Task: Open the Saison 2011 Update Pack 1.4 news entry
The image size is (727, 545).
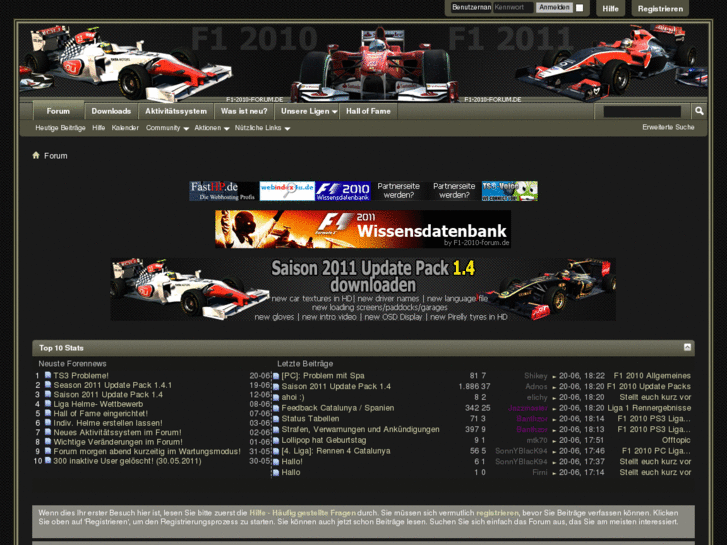Action: tap(108, 395)
